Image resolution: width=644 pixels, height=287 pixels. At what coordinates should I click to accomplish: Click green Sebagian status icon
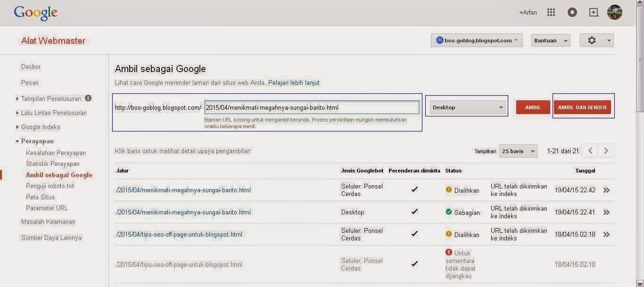449,212
